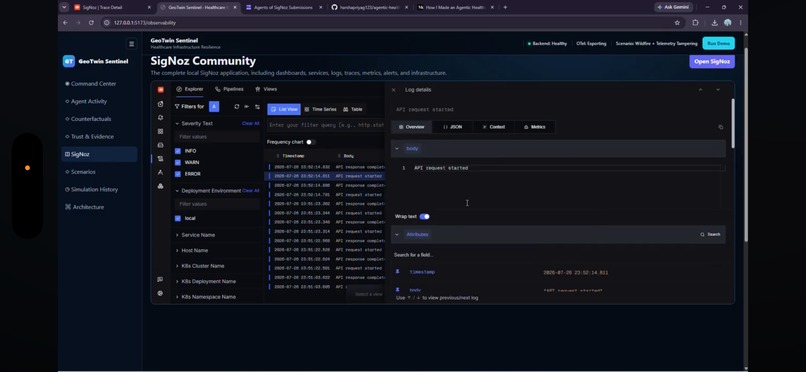This screenshot has height=372, width=806.
Task: Turn off the Wrap text toggle
Action: pos(425,216)
